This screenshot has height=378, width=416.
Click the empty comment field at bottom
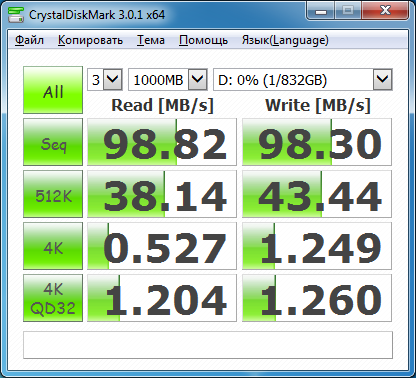coord(208,345)
